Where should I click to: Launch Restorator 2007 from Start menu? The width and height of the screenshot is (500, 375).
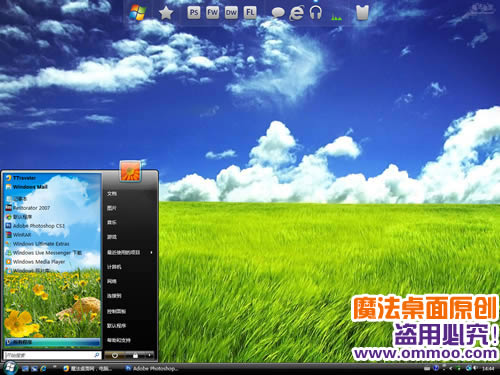click(x=28, y=208)
